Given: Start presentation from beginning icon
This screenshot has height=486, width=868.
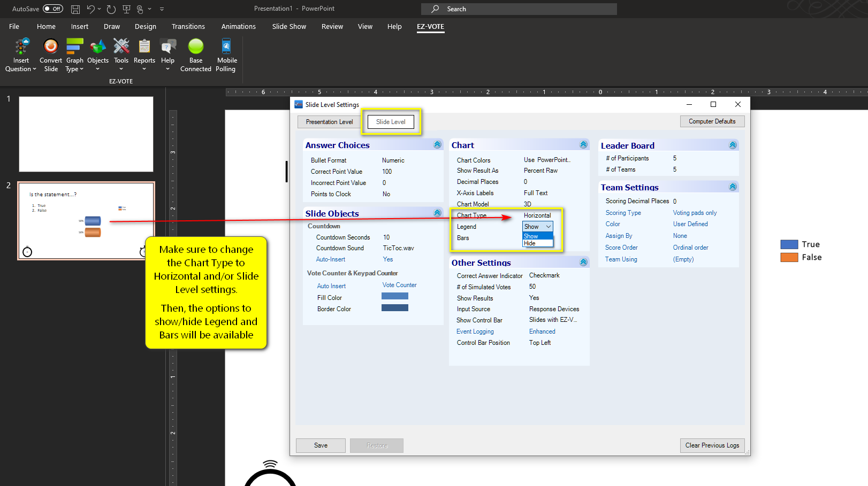Looking at the screenshot, I should [x=126, y=9].
